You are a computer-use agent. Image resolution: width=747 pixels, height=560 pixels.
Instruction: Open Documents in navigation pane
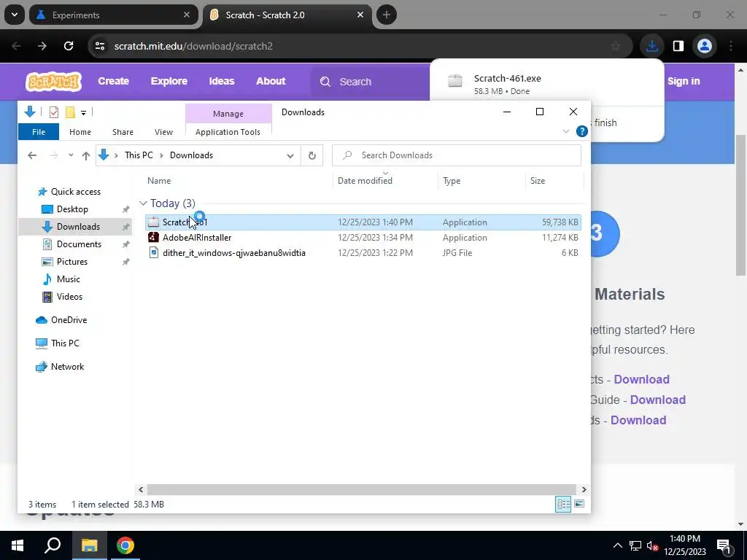79,244
